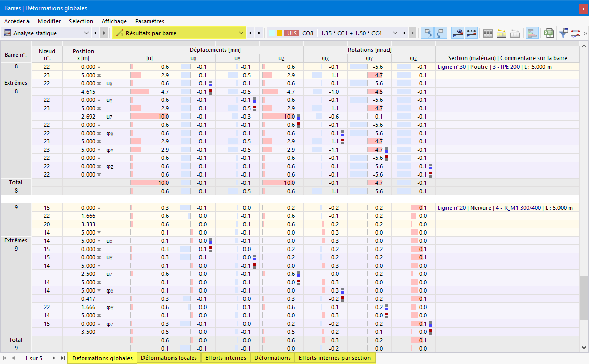
Task: Toggle the second selection sync arrow button
Action: tap(440, 33)
